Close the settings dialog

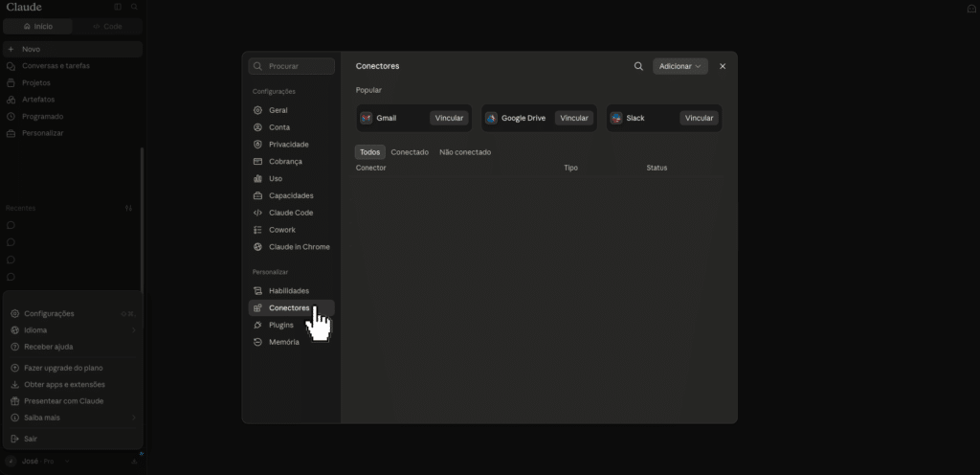[723, 66]
